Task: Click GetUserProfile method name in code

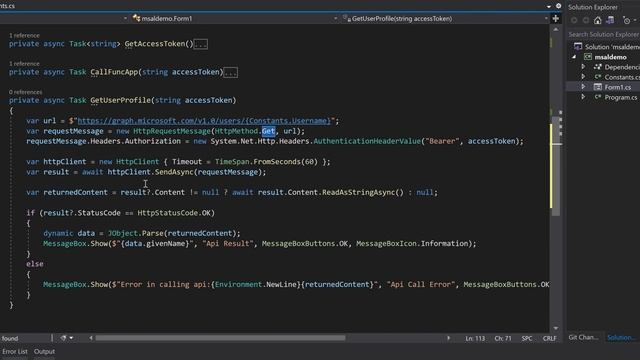Action: (120, 100)
